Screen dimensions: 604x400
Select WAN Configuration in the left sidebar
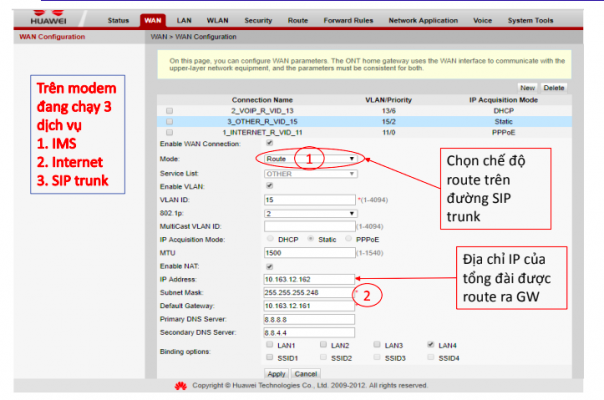tap(50, 36)
